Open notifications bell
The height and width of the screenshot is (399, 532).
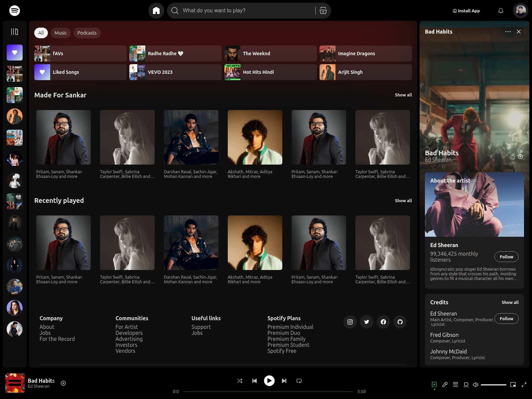pyautogui.click(x=501, y=11)
